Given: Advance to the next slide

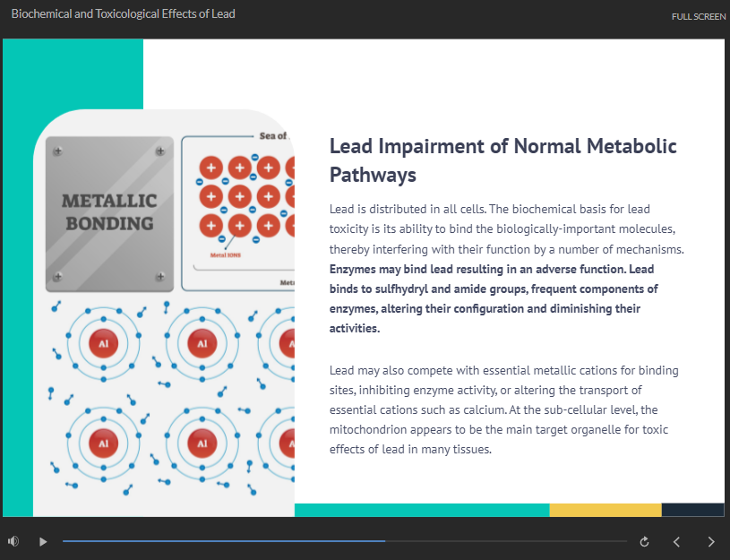Looking at the screenshot, I should 711,542.
